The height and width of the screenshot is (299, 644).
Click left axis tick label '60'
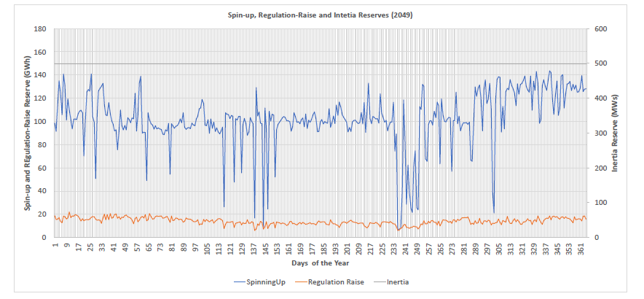pos(43,168)
